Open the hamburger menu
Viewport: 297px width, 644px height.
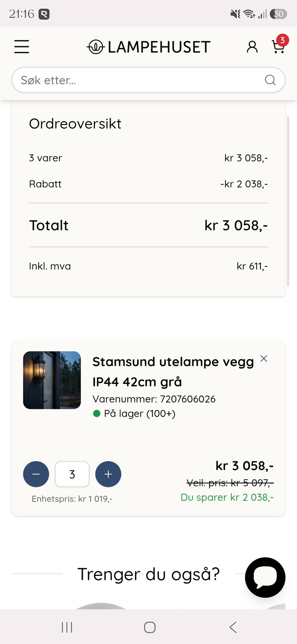[x=22, y=47]
